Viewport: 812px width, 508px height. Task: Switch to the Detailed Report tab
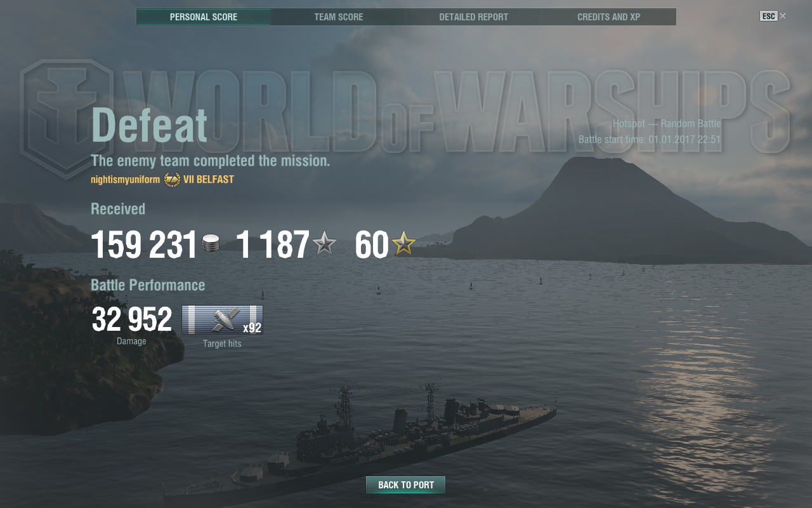(x=474, y=17)
